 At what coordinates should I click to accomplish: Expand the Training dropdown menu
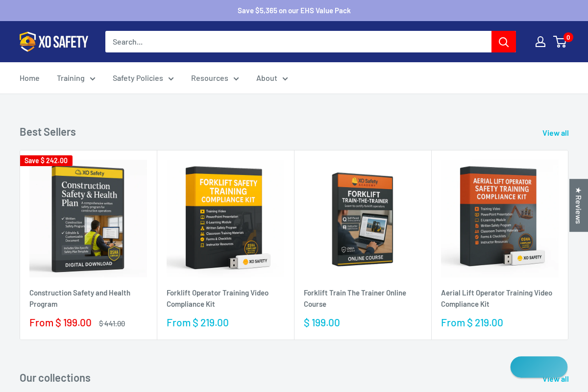click(x=76, y=78)
